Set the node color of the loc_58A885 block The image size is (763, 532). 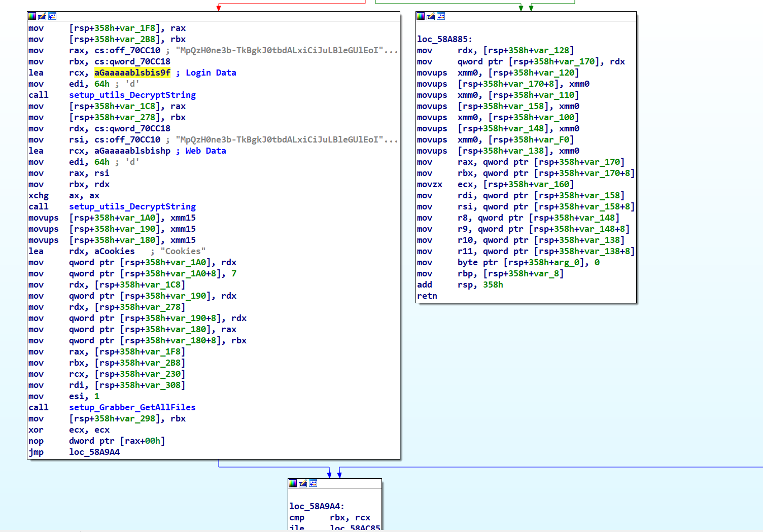click(x=421, y=16)
